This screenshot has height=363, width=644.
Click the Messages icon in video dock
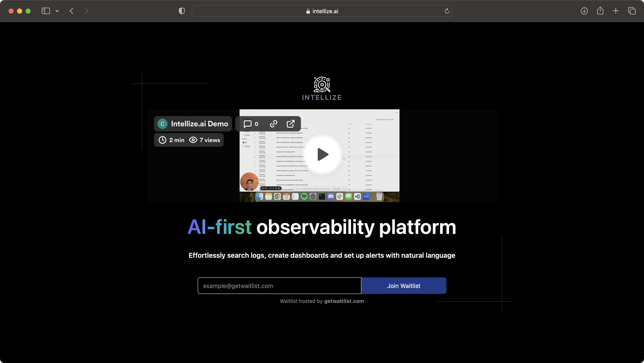click(348, 197)
